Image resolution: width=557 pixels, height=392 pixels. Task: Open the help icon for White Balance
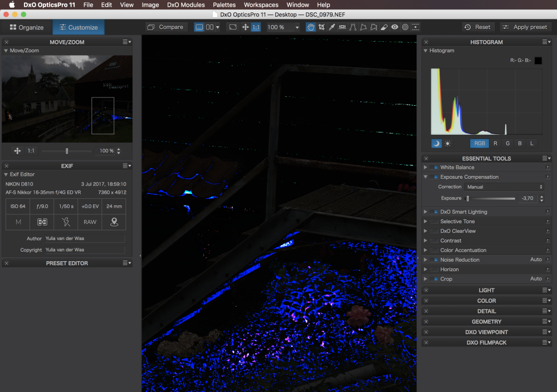coord(548,167)
